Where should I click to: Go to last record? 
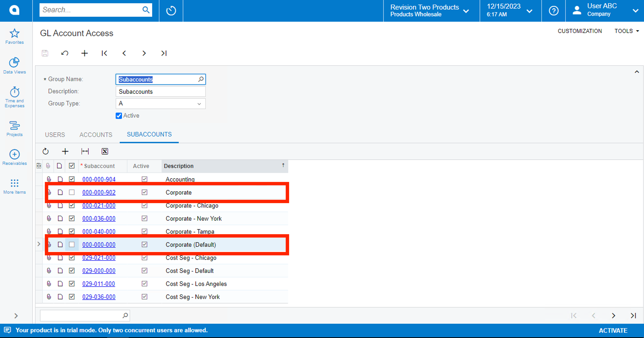pos(164,53)
